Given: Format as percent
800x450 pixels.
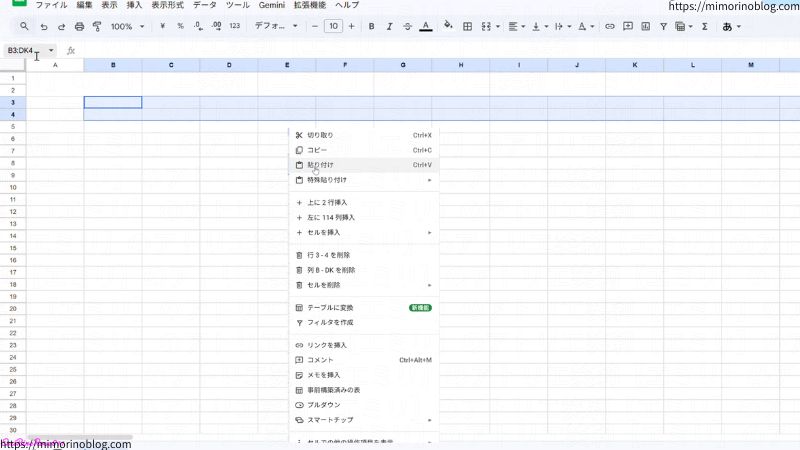Looking at the screenshot, I should coord(180,26).
